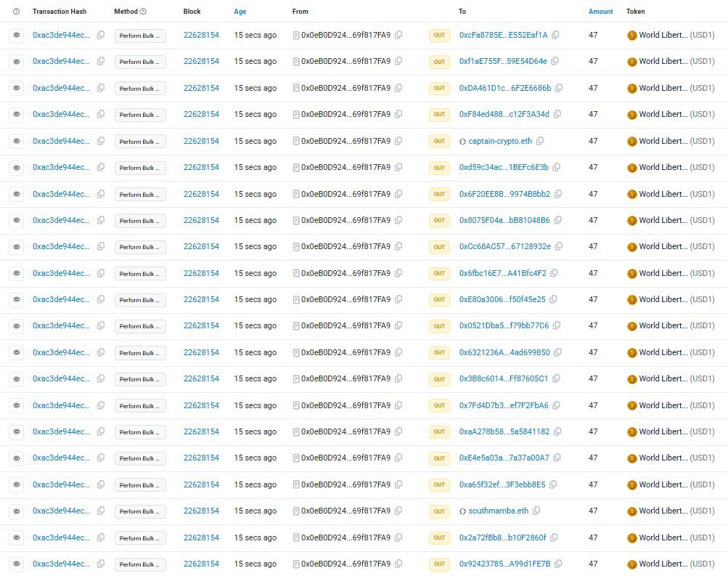The width and height of the screenshot is (728, 576).
Task: Copy address 0xE4e5a03a...7a37a00A7
Action: click(557, 458)
